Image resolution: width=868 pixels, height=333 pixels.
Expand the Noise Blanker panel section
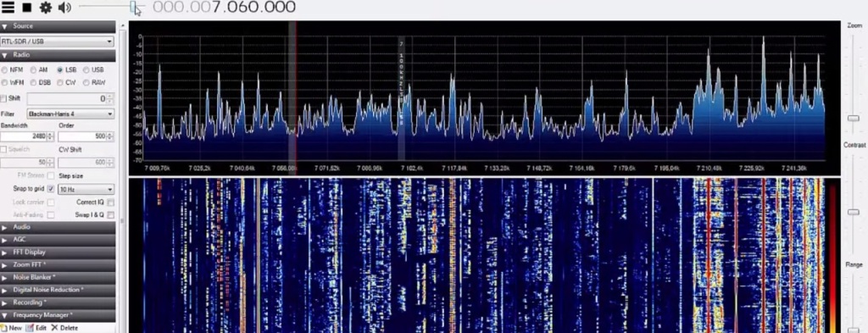[x=58, y=277]
